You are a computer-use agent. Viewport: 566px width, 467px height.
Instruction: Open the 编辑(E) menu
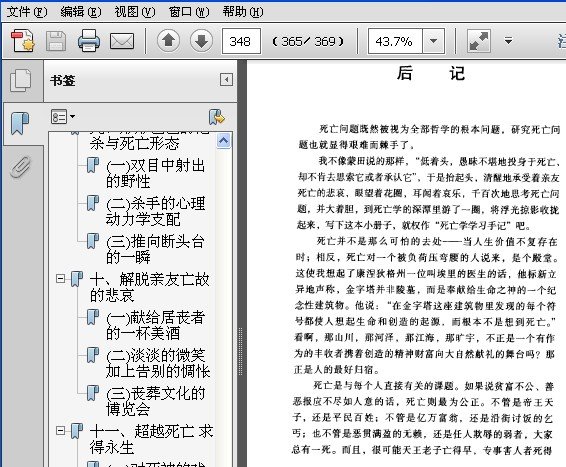[x=81, y=12]
